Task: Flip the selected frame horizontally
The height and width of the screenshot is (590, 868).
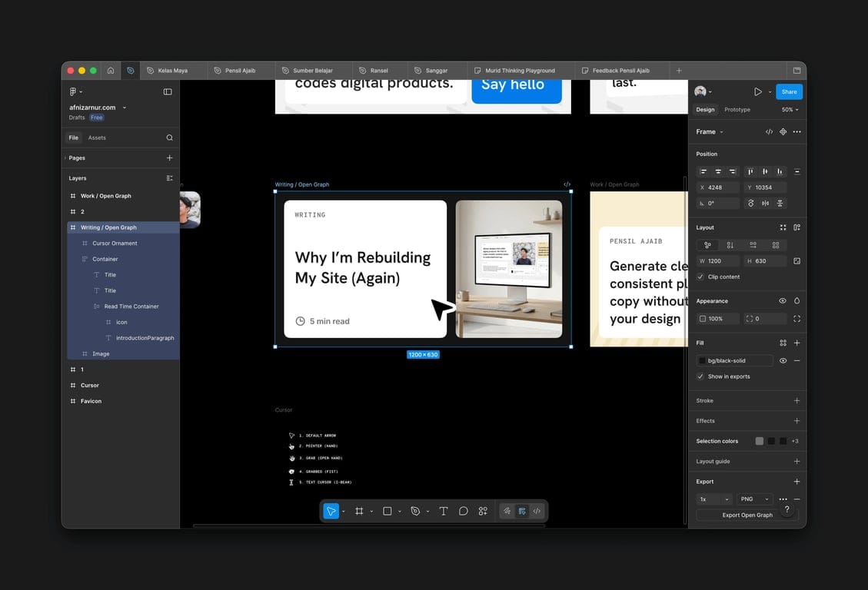Action: (x=763, y=203)
